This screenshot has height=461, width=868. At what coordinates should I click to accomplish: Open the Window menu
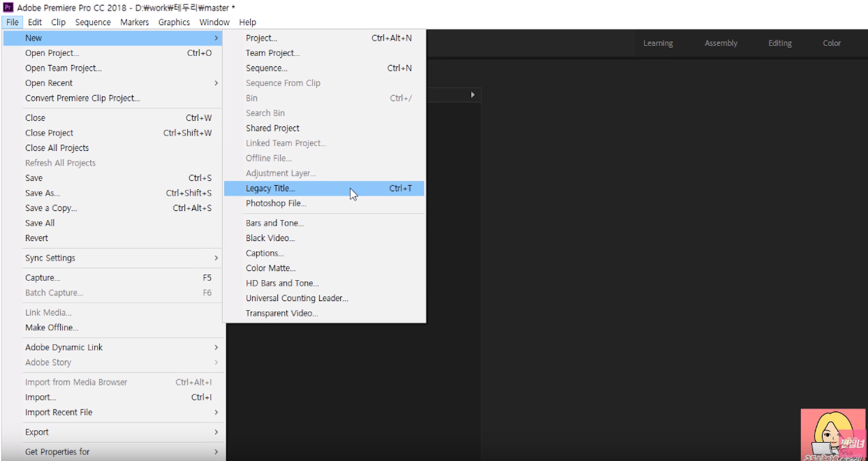tap(214, 22)
